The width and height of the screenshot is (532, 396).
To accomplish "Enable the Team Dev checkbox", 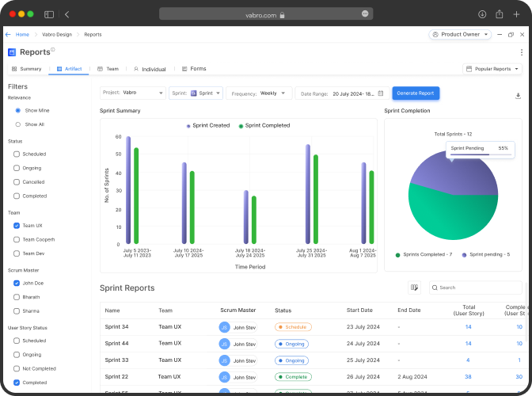I will pos(17,253).
